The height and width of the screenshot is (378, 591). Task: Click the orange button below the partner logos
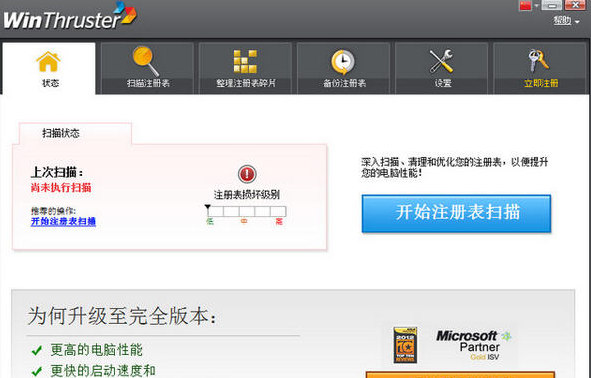[460, 375]
